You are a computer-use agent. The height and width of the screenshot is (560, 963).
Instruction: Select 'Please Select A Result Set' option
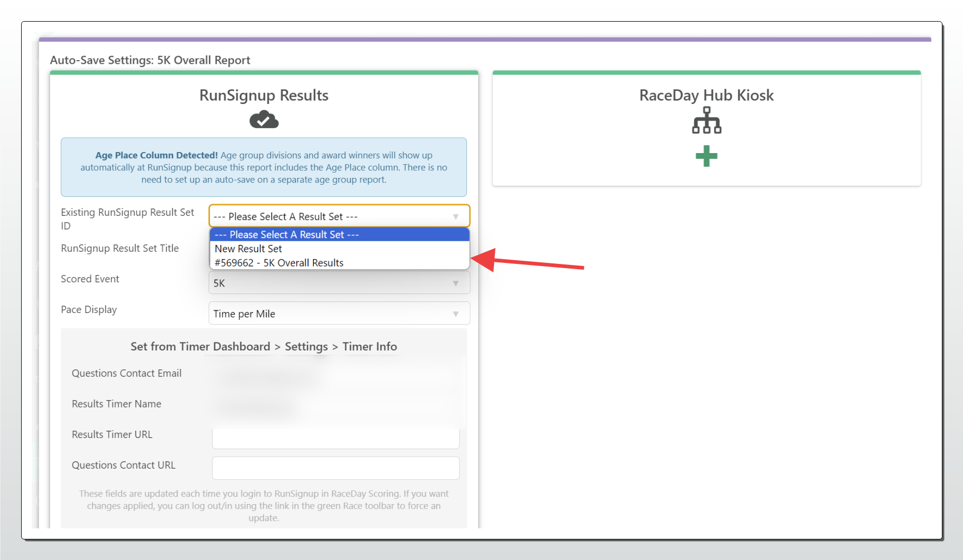point(339,234)
